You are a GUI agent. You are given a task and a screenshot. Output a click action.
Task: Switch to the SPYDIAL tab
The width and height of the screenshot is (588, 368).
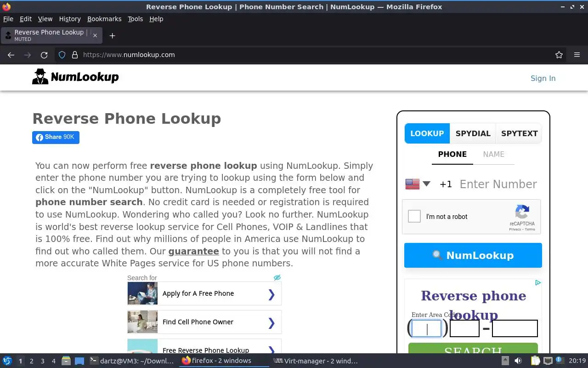[473, 133]
